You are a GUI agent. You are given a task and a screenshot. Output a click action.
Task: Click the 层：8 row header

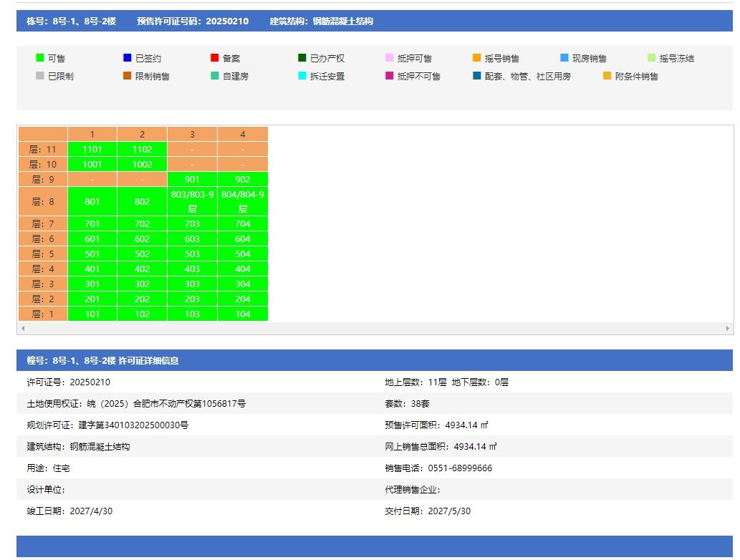coord(43,201)
